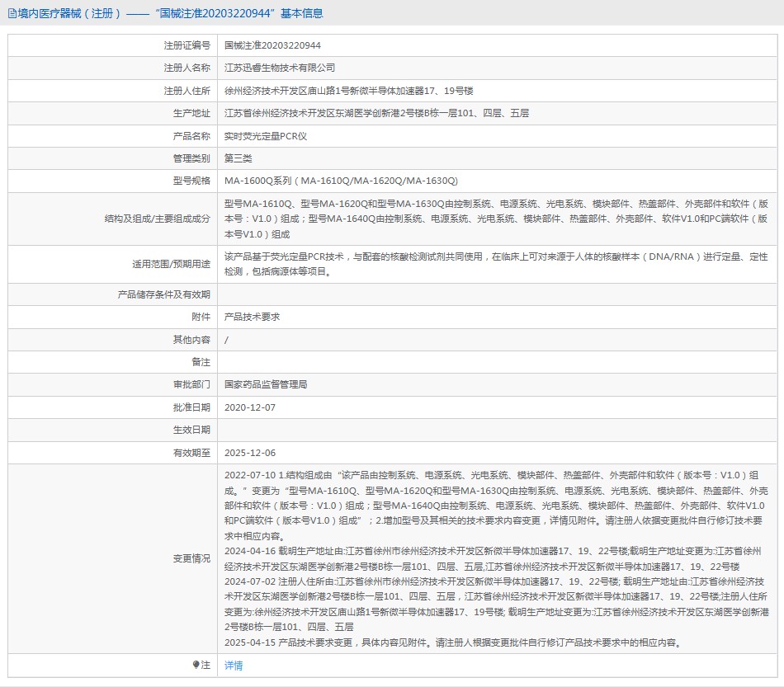
Task: Click the 审批部门 label
Action: [x=191, y=384]
